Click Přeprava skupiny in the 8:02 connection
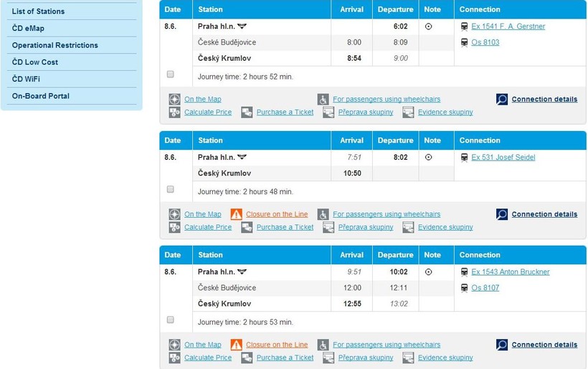The width and height of the screenshot is (588, 369). pos(366,227)
